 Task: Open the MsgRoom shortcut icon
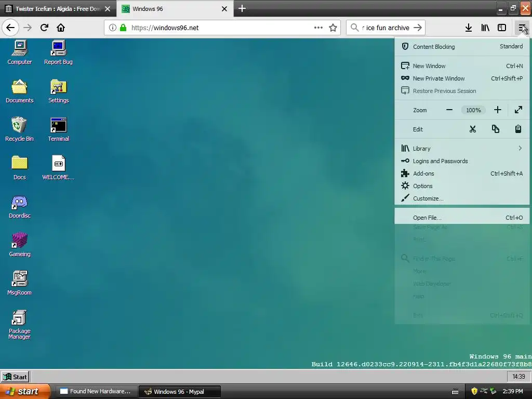pos(19,283)
